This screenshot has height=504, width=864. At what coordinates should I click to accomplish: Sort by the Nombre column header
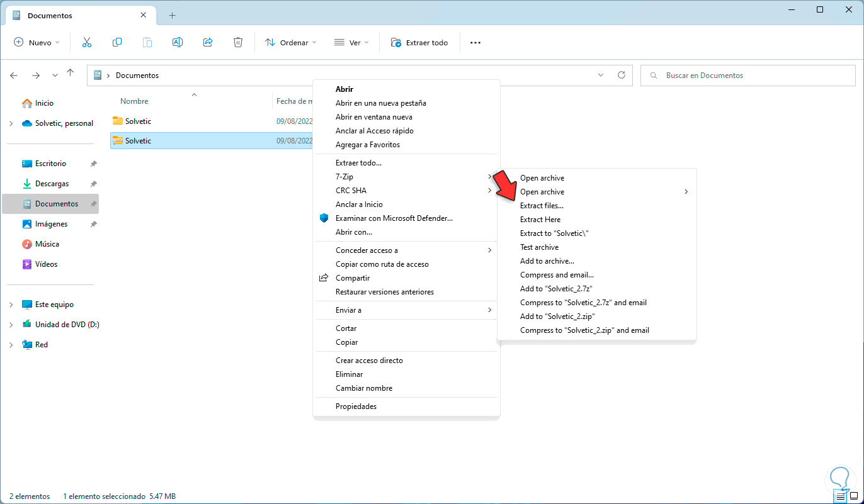pyautogui.click(x=134, y=101)
